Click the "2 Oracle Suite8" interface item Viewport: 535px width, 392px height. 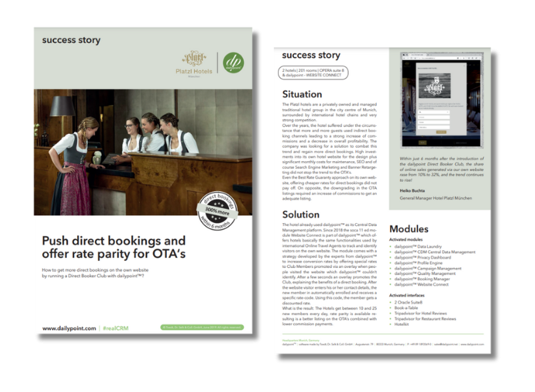click(x=408, y=302)
